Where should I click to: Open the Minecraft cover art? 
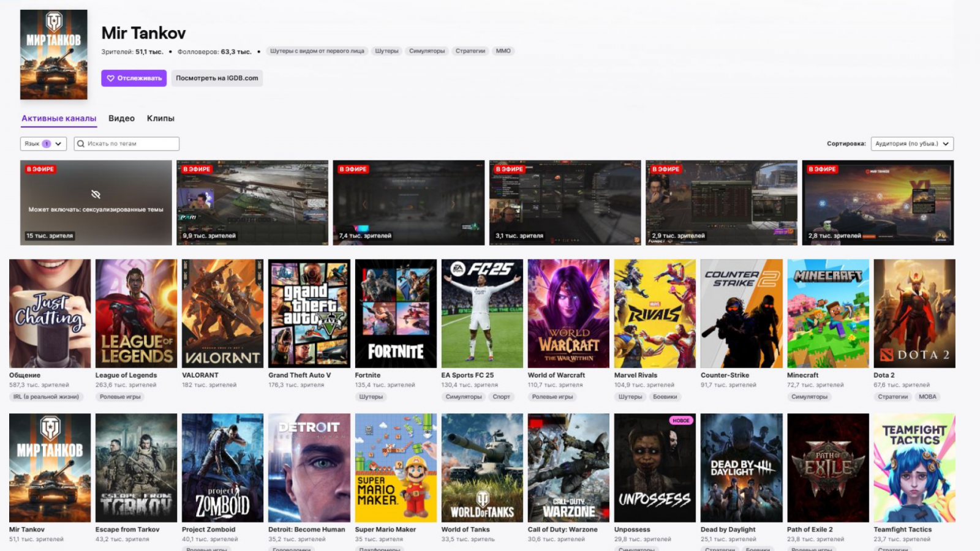point(828,313)
